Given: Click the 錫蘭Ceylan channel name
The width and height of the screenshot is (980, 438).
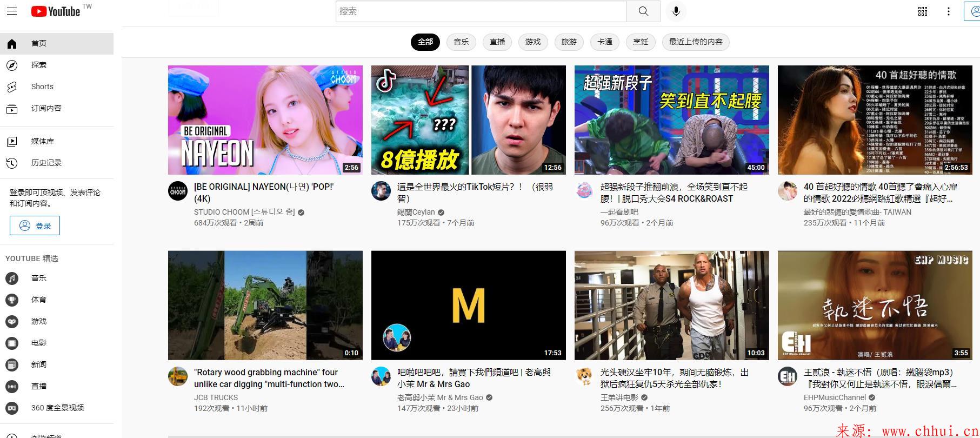Looking at the screenshot, I should tap(416, 212).
